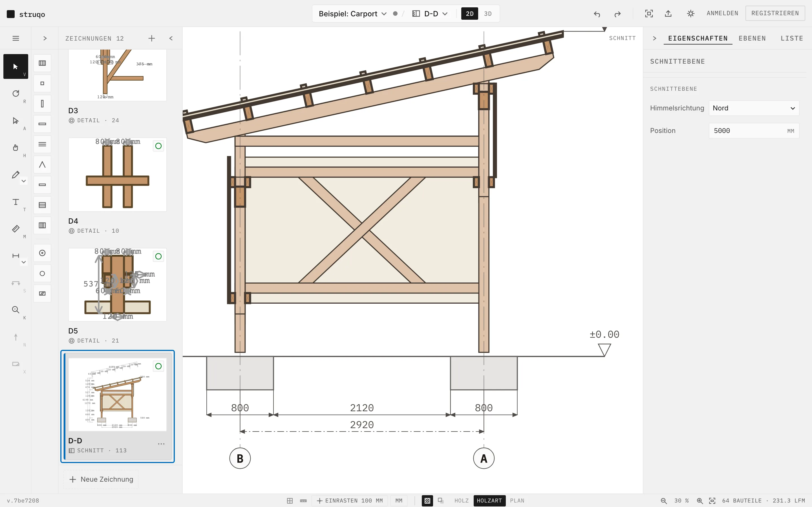Click the undo arrow
812x507 pixels.
pyautogui.click(x=597, y=14)
